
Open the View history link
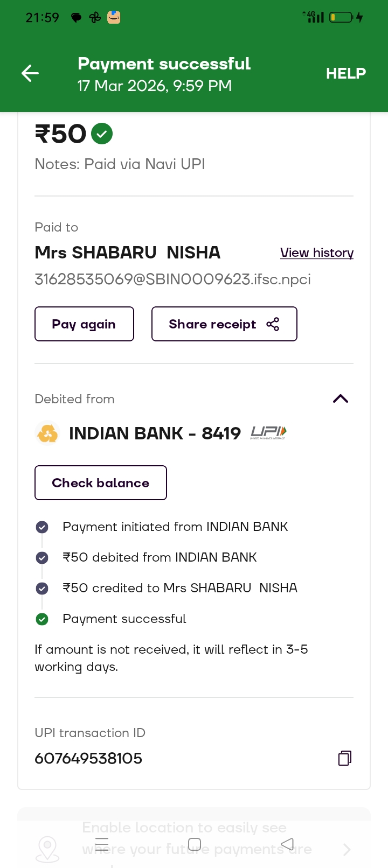[x=317, y=253]
